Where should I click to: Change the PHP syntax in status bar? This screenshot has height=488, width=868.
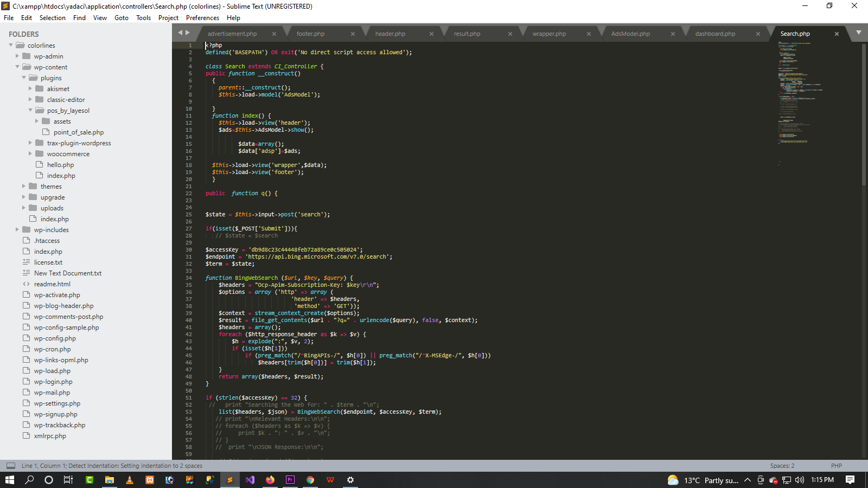point(836,466)
